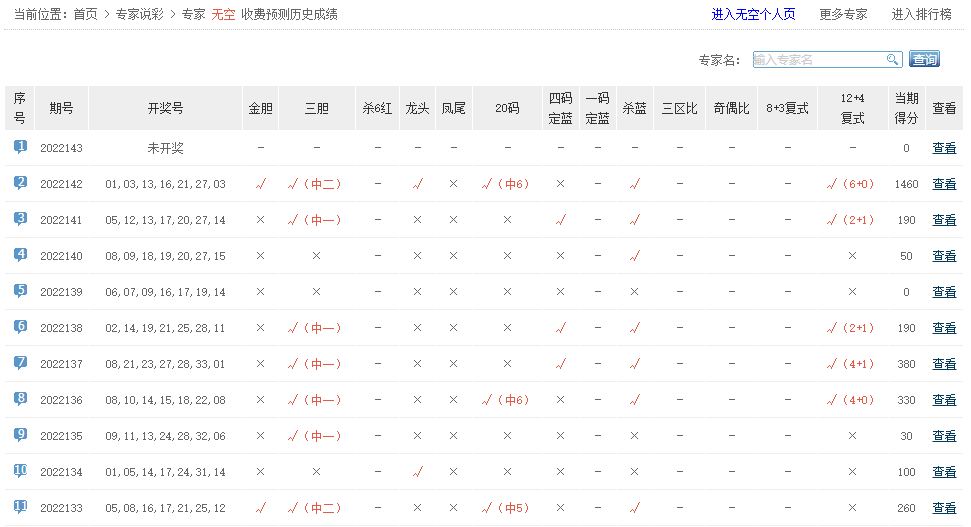Click row number 11 badge icon
The image size is (971, 527).
point(20,507)
